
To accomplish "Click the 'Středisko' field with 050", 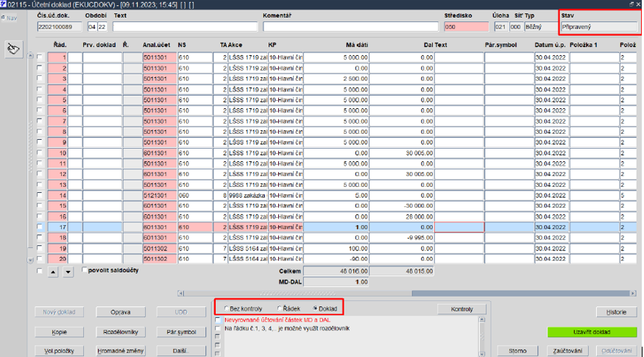I will pyautogui.click(x=466, y=26).
